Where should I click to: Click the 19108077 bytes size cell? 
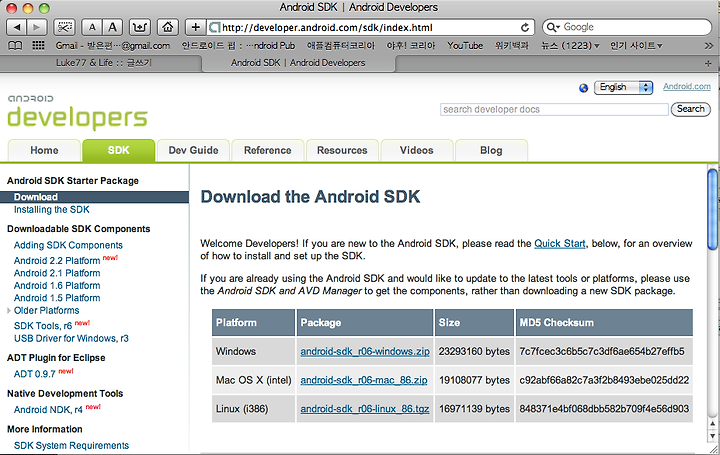pyautogui.click(x=474, y=380)
